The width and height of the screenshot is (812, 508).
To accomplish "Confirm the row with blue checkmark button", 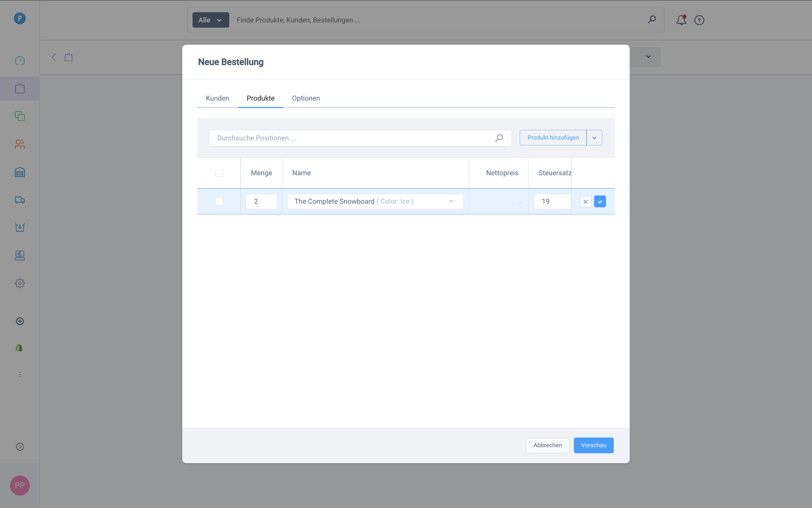I will click(600, 201).
